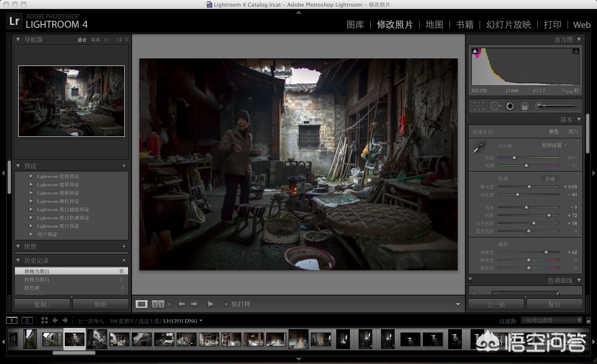
Task: Toggle highlight clipping indicator in histogram
Action: coord(576,51)
